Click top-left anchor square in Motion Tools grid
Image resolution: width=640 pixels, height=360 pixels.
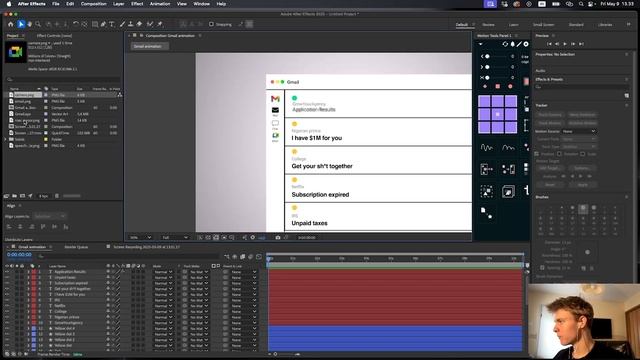(x=484, y=101)
